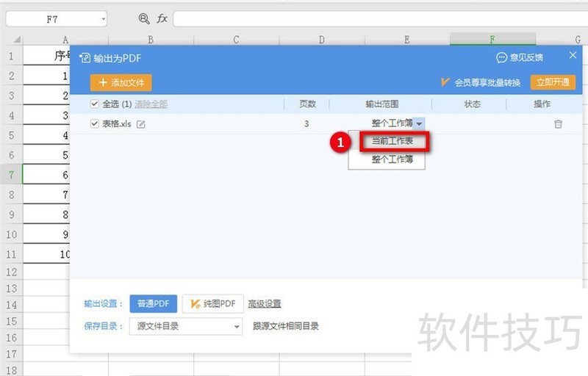Open the Name Box dropdown arrow

[x=103, y=19]
